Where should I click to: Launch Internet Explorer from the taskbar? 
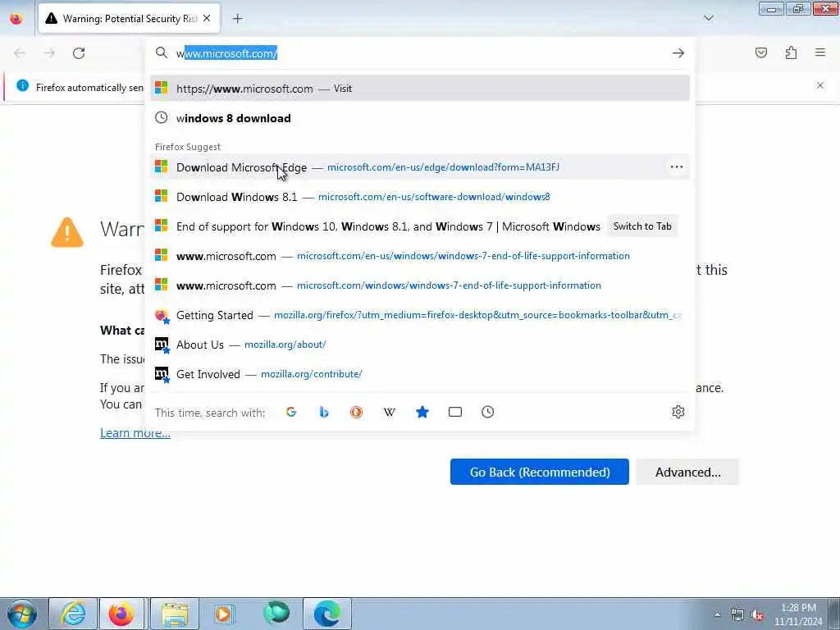click(73, 614)
